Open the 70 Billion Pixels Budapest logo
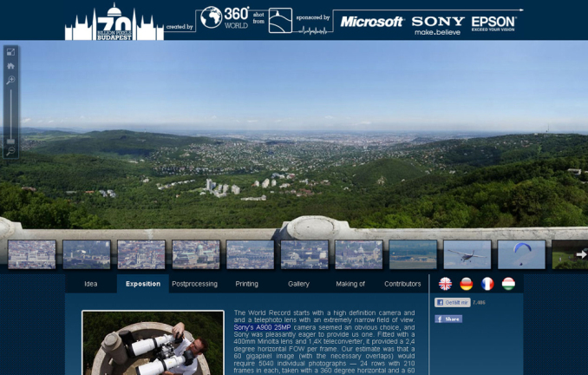The image size is (588, 375). coord(114,23)
